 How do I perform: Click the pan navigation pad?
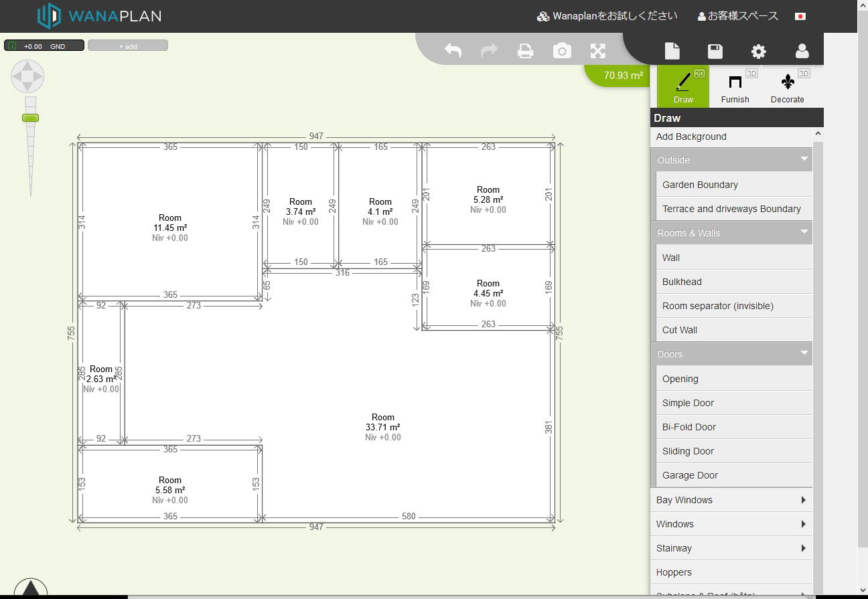[x=27, y=76]
